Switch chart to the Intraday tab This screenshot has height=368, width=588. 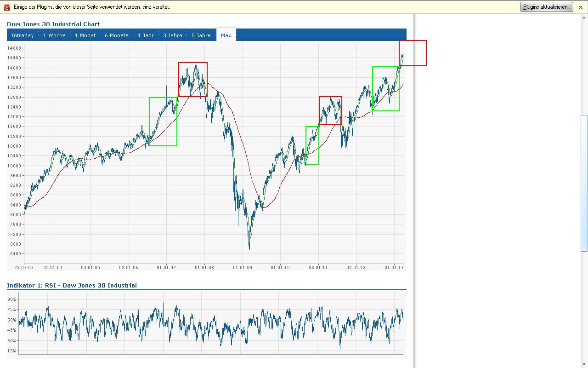click(23, 35)
